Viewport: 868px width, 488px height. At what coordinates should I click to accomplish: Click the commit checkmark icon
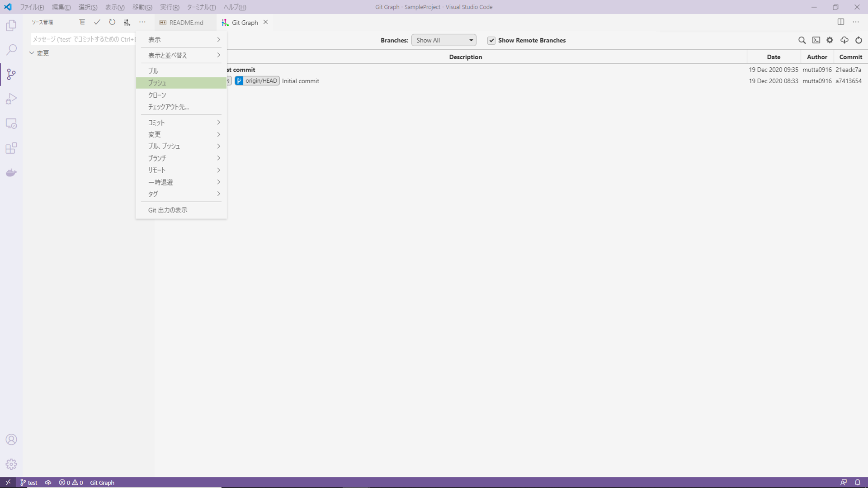click(x=97, y=22)
